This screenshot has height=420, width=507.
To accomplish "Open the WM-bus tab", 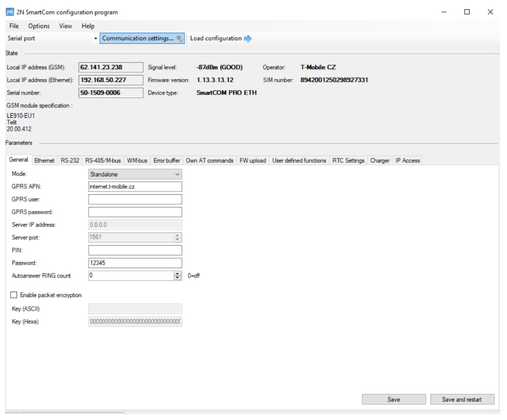I will coord(137,161).
